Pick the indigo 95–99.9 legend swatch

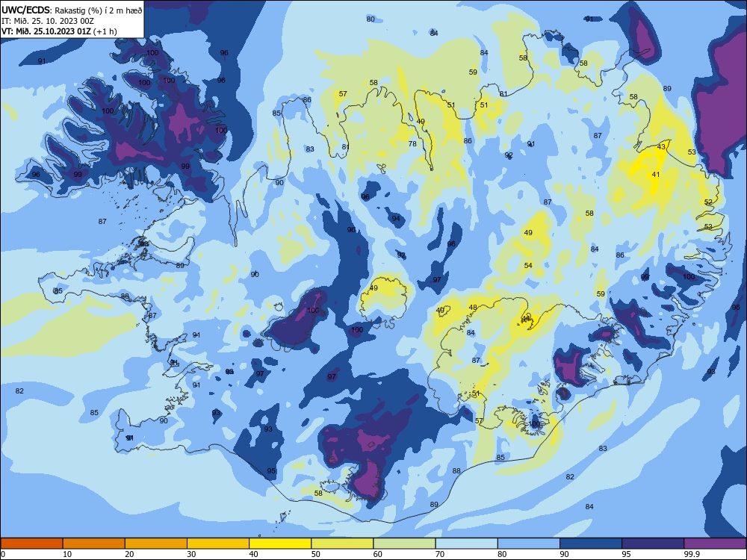(653, 544)
